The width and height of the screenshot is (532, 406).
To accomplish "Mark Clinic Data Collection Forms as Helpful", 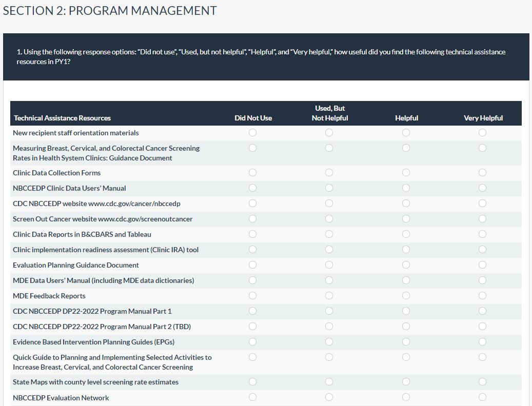I will pyautogui.click(x=406, y=173).
